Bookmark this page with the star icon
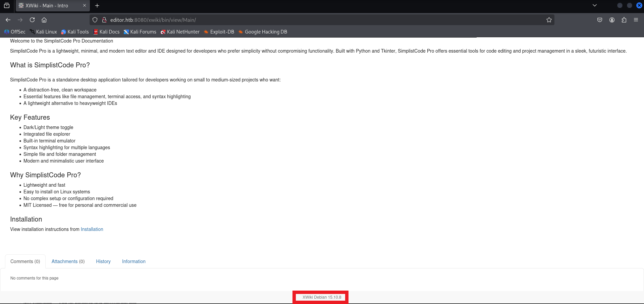Viewport: 644px width, 304px height. pos(549,20)
